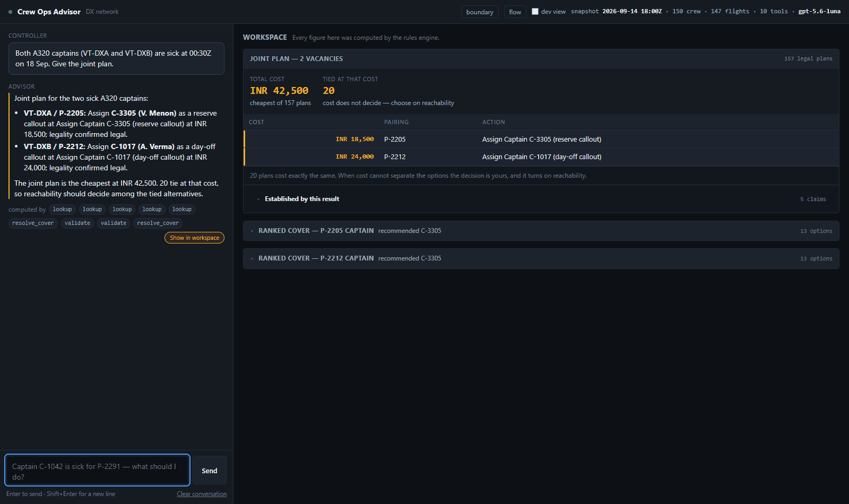Click the snapshot timestamp 2026-09-14 18:00Z

click(632, 12)
